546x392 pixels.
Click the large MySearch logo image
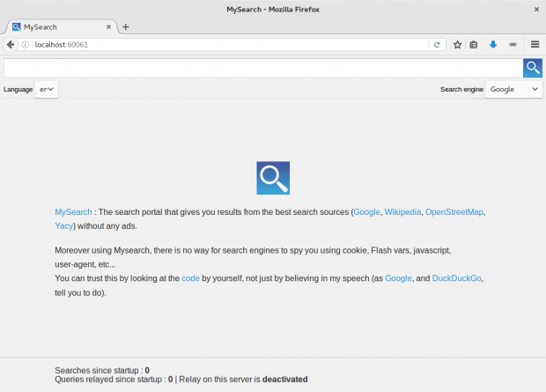(x=273, y=178)
